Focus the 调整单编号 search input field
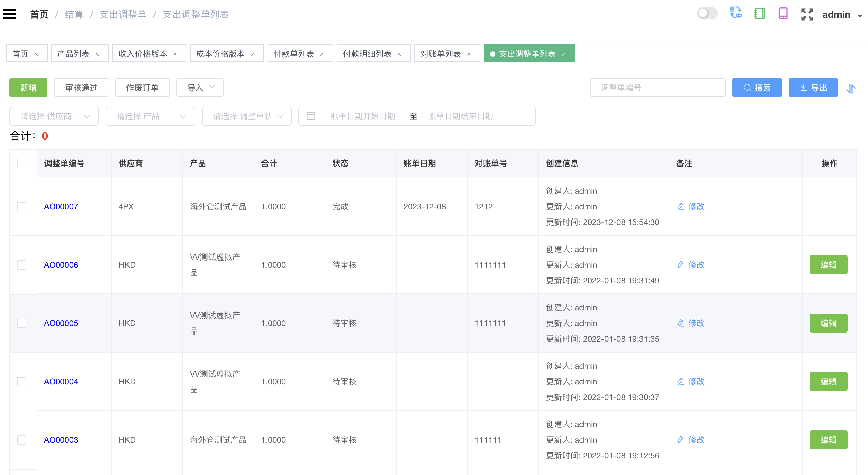This screenshot has height=475, width=868. [657, 88]
